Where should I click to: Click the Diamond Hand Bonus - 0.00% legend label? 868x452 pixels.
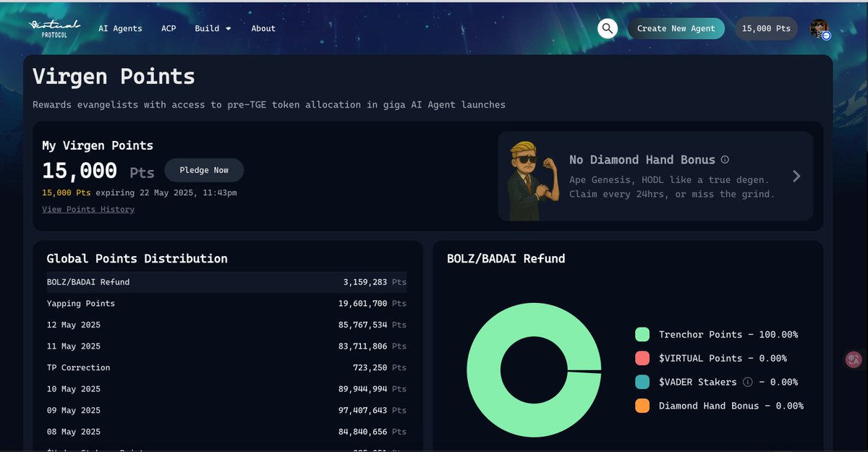pos(731,406)
